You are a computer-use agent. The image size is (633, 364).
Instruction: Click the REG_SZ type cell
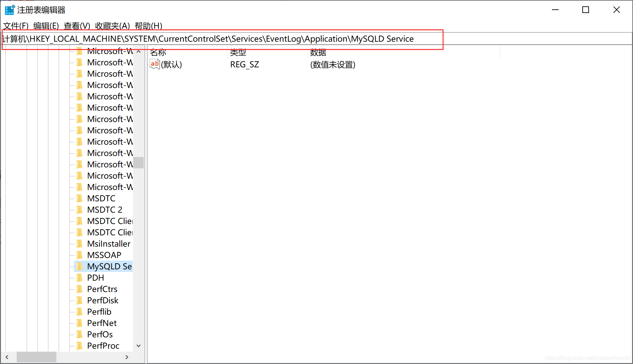tap(244, 65)
